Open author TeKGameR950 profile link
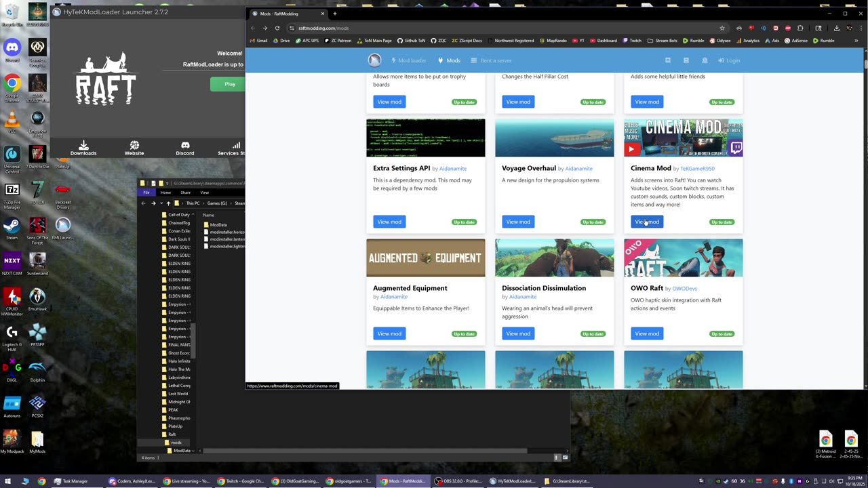Screen dimensions: 868x488 (x=697, y=169)
